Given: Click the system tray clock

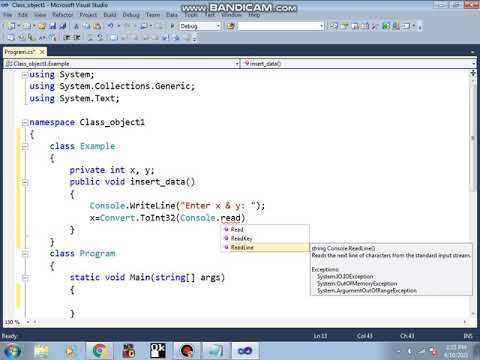Looking at the screenshot, I should 456,351.
